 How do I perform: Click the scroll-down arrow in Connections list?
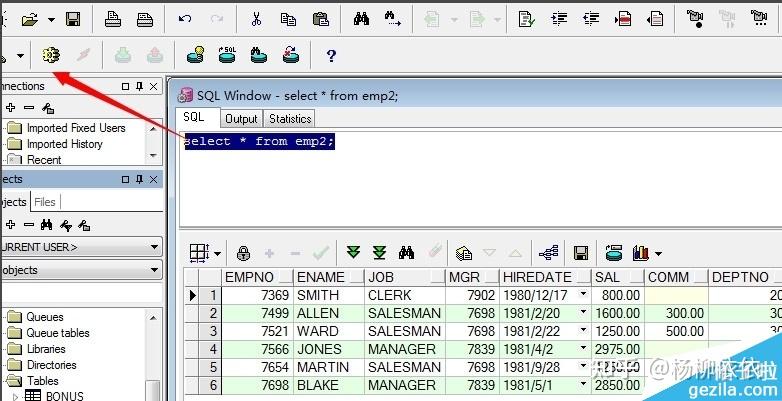(153, 156)
